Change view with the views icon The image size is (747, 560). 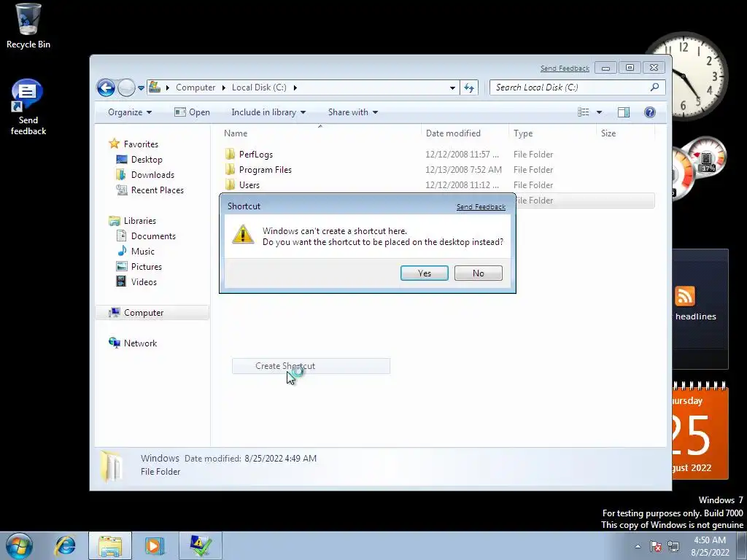(583, 112)
